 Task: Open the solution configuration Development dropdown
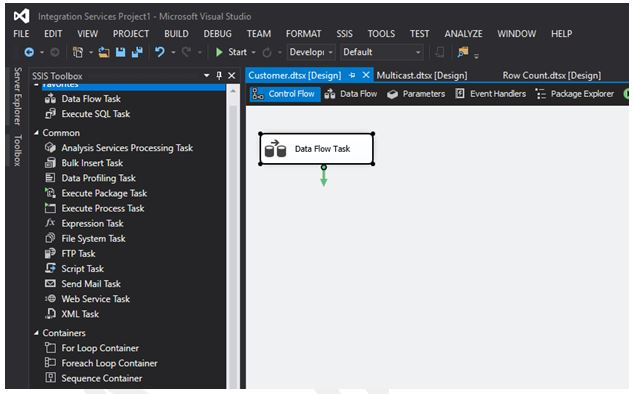[311, 52]
